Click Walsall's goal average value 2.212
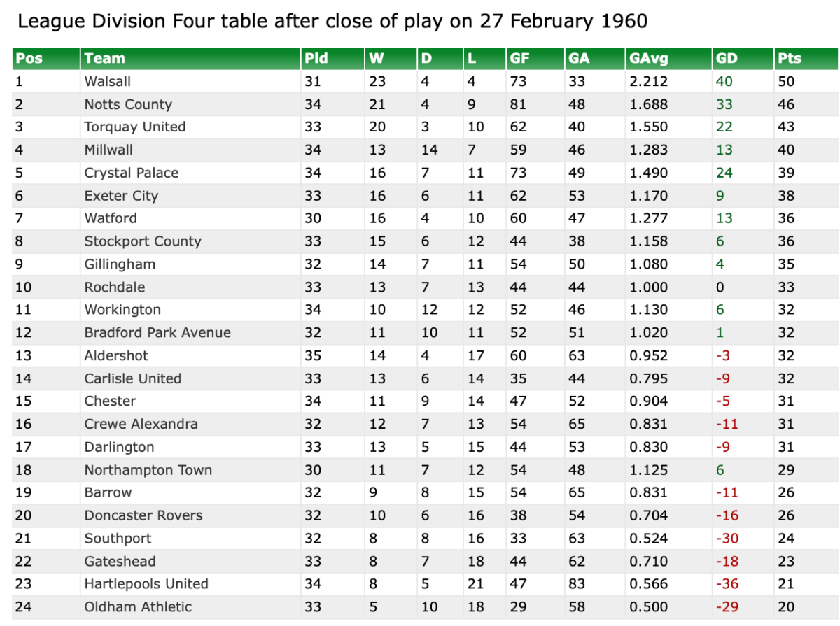The width and height of the screenshot is (840, 626). [648, 81]
